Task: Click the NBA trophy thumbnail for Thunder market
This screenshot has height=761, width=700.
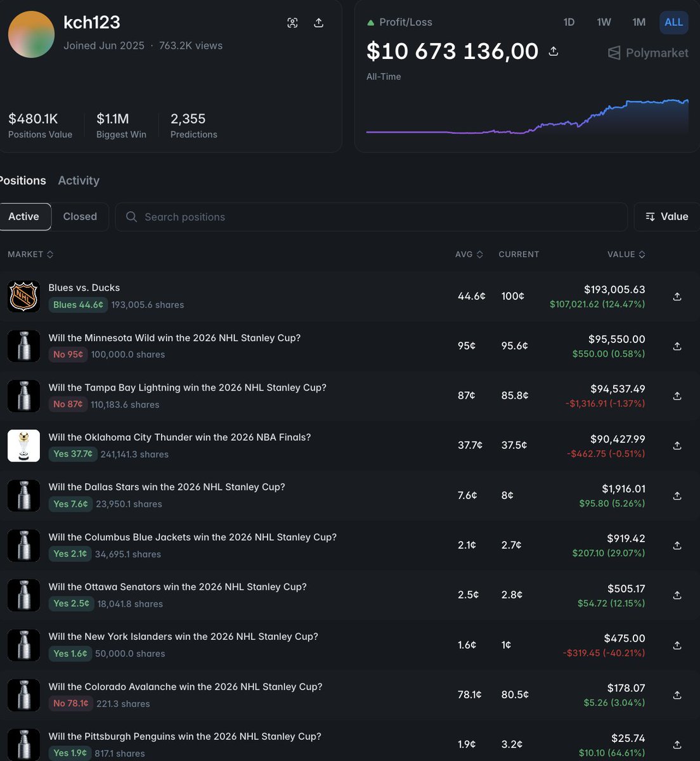Action: [x=23, y=446]
